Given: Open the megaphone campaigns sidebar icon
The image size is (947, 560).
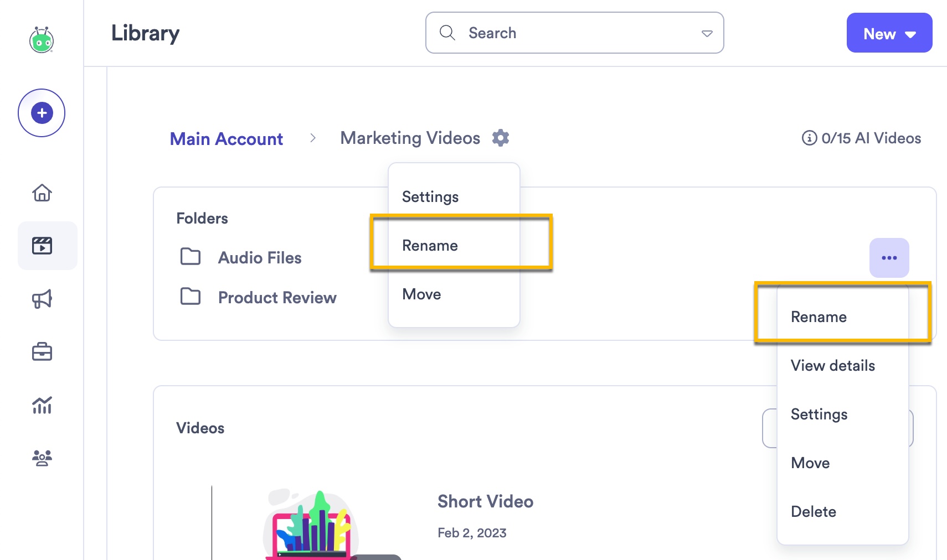Looking at the screenshot, I should click(42, 299).
